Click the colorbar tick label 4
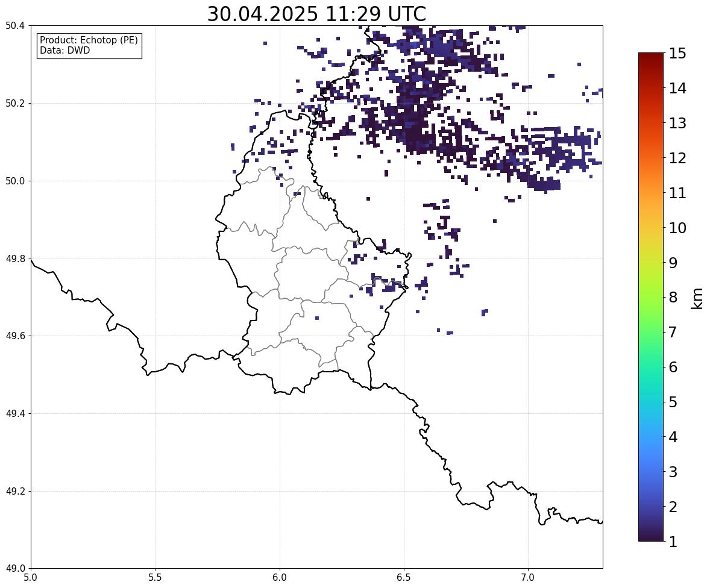 pos(673,437)
